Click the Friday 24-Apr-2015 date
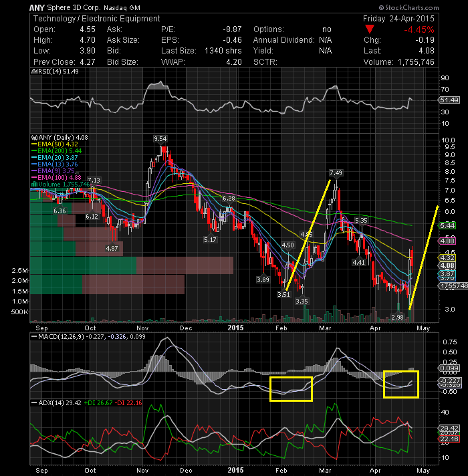This screenshot has width=468, height=476. pyautogui.click(x=398, y=19)
